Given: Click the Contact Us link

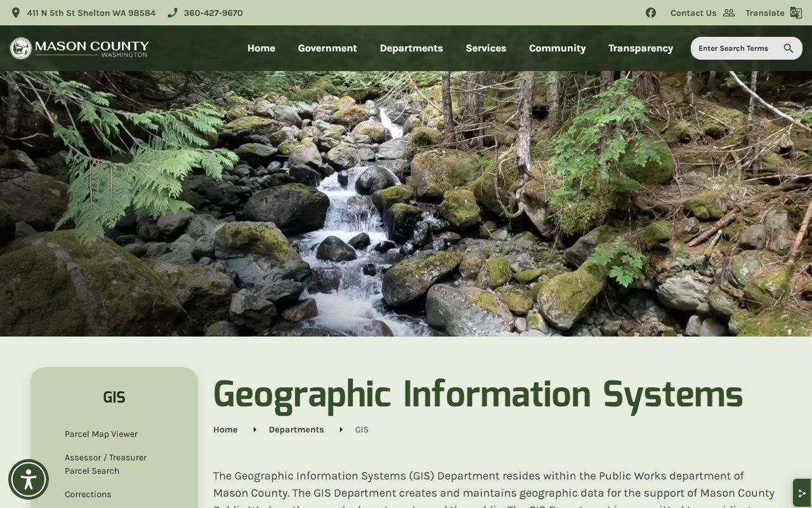Looking at the screenshot, I should (x=693, y=13).
